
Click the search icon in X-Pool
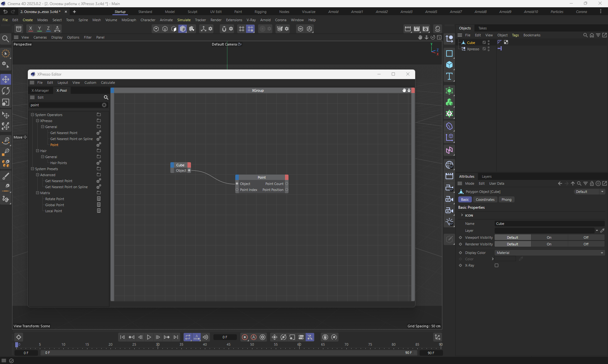click(x=106, y=97)
